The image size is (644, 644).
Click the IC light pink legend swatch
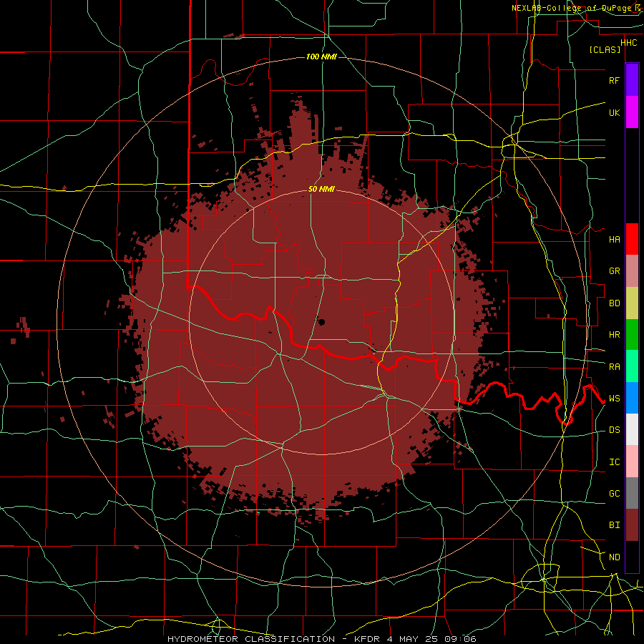pos(632,462)
